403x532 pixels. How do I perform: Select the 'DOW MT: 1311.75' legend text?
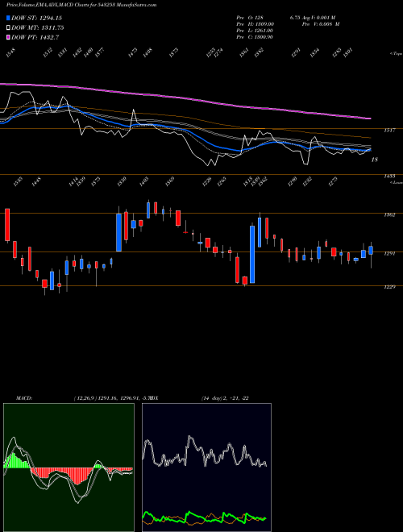pyautogui.click(x=38, y=28)
